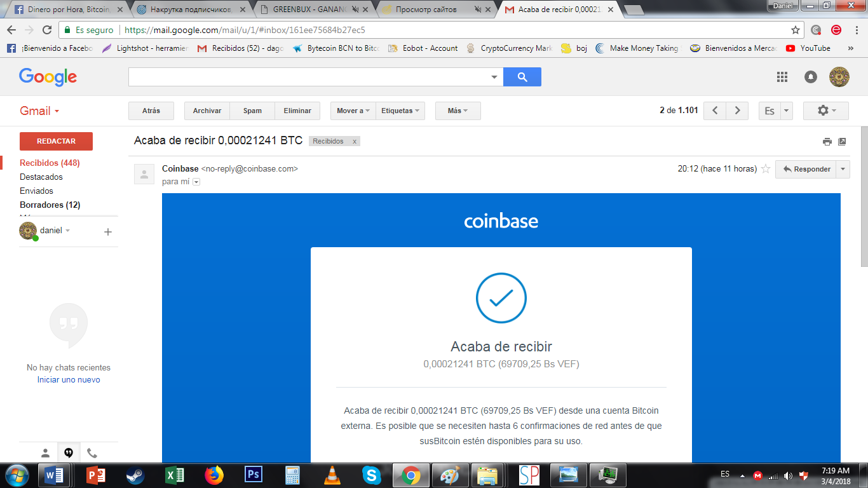Click the REDACTAR compose button

[56, 141]
